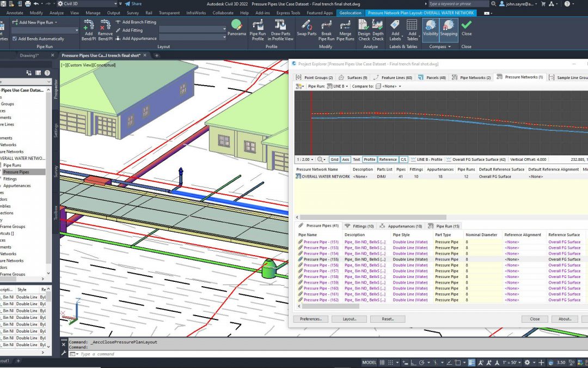
Task: Open the Panorama tool
Action: click(237, 28)
